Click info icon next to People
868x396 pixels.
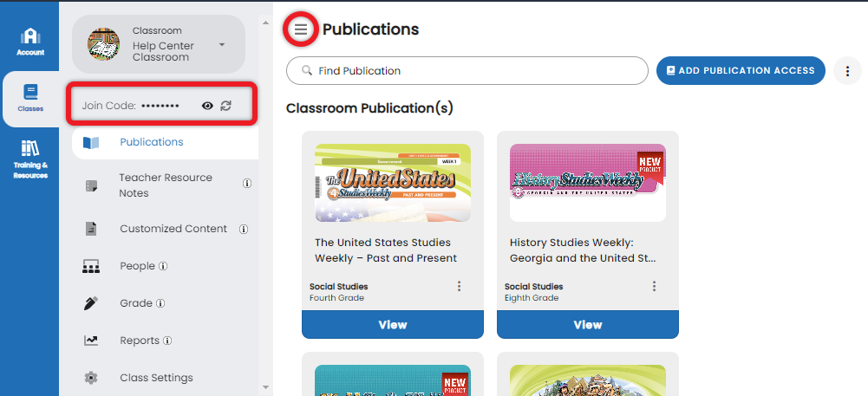[x=163, y=266]
